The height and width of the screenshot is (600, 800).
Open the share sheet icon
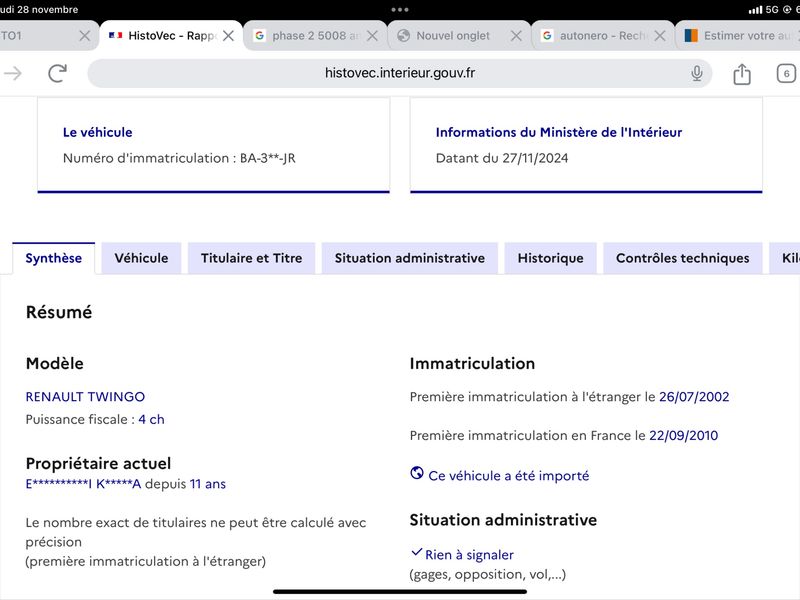tap(742, 74)
